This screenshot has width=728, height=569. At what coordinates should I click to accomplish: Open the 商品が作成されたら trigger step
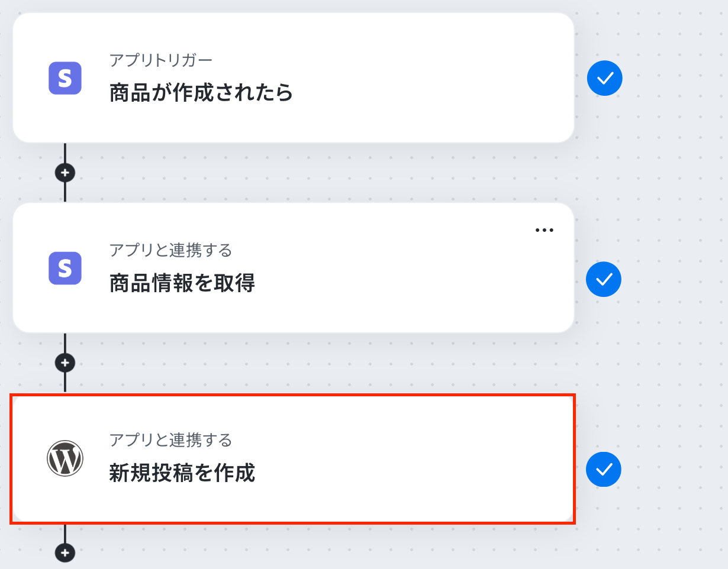click(201, 93)
